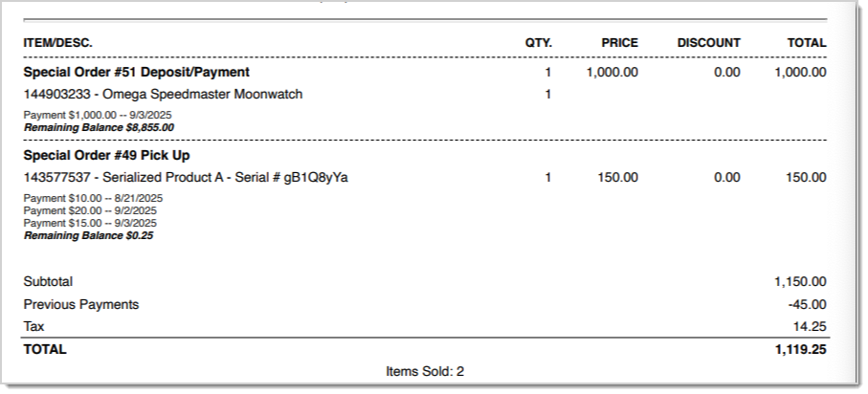
Task: Click the Special Order #49 Pick Up heading
Action: coord(113,155)
